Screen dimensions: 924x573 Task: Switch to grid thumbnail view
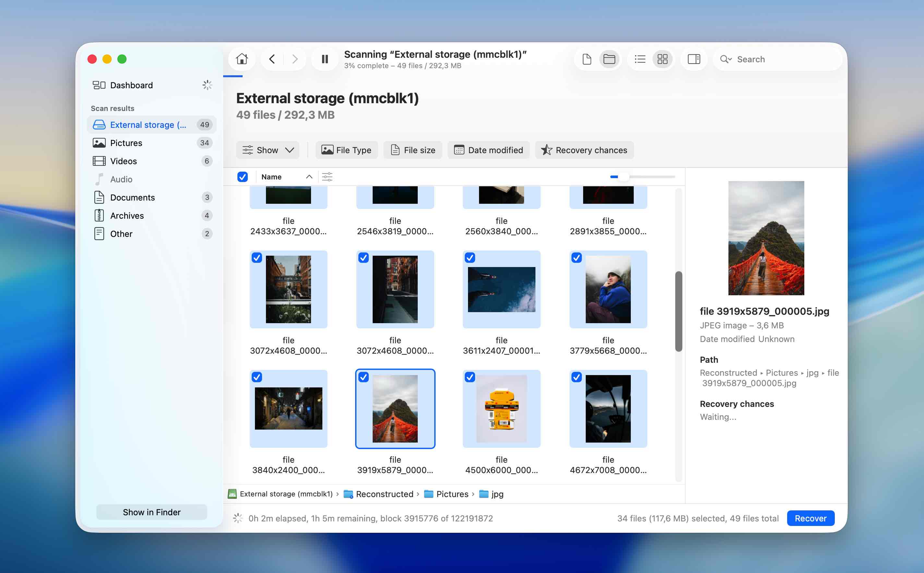662,59
